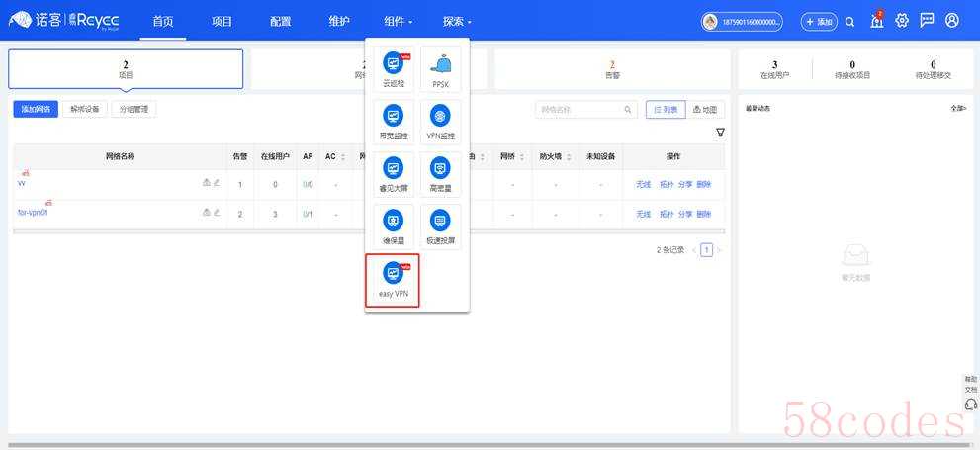Viewport: 980px width, 450px height.
Task: Click the edit pencil icon in for-vpn01 row
Action: point(217,213)
